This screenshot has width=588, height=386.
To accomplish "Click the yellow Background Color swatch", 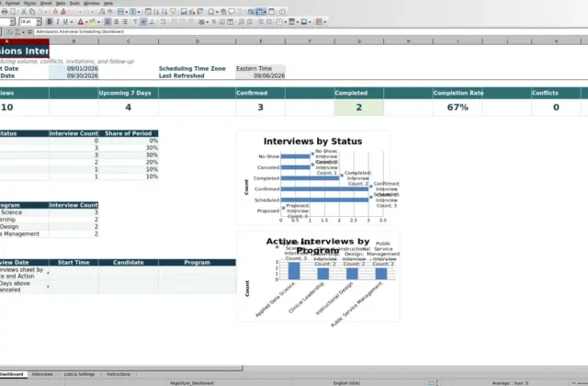I will pyautogui.click(x=93, y=22).
